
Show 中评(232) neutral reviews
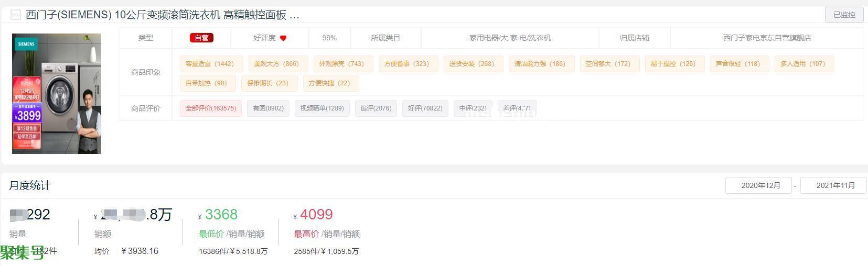473,108
